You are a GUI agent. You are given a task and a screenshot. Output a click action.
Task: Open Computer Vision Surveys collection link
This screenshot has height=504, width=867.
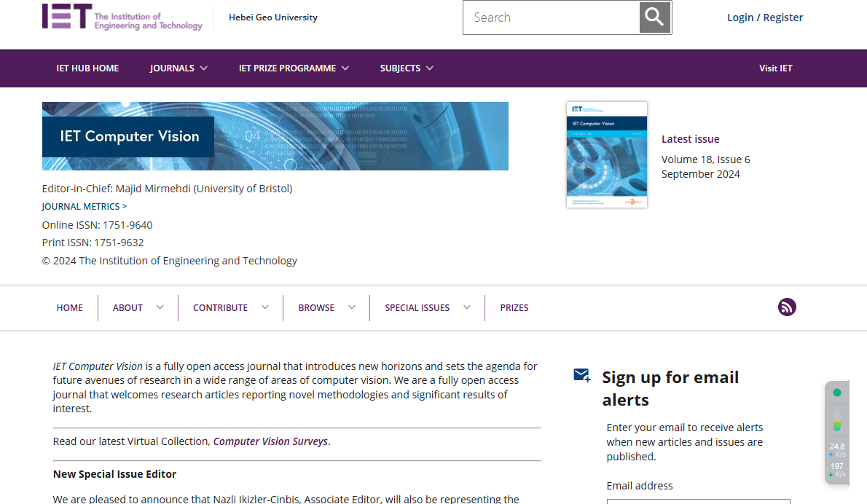(x=270, y=441)
